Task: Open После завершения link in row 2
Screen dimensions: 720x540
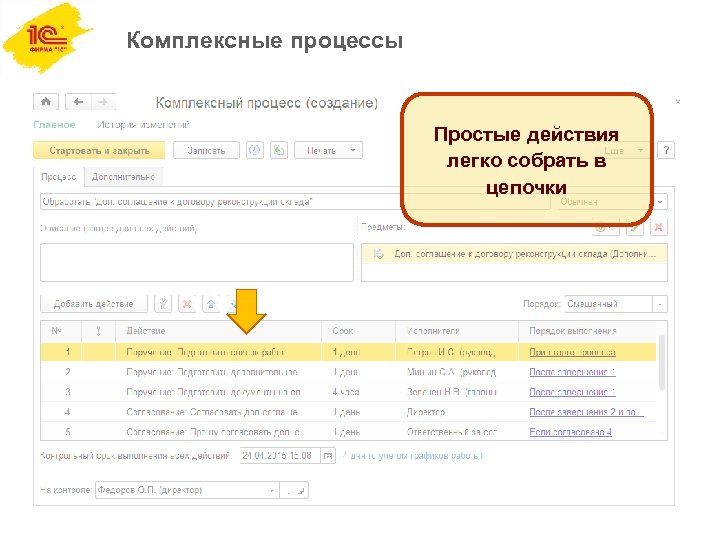Action: pos(572,372)
